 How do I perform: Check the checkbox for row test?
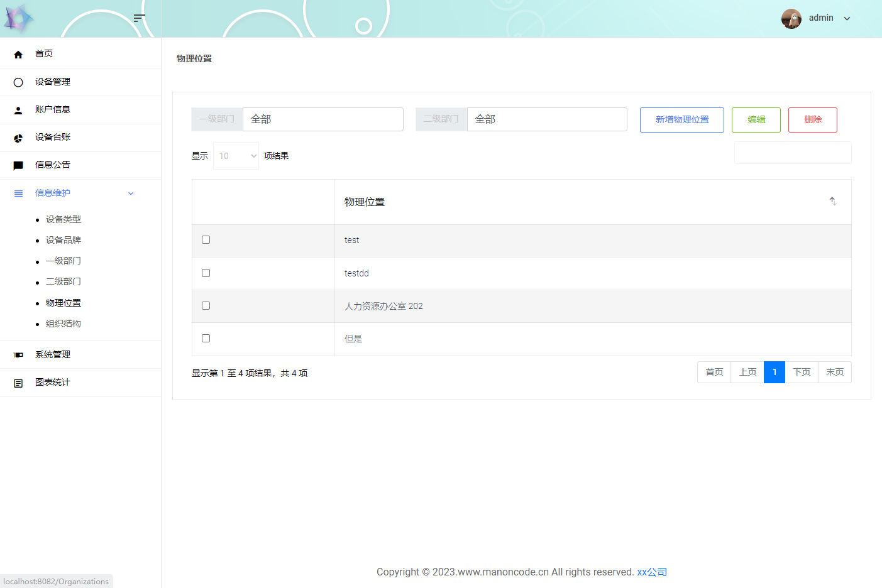(206, 239)
